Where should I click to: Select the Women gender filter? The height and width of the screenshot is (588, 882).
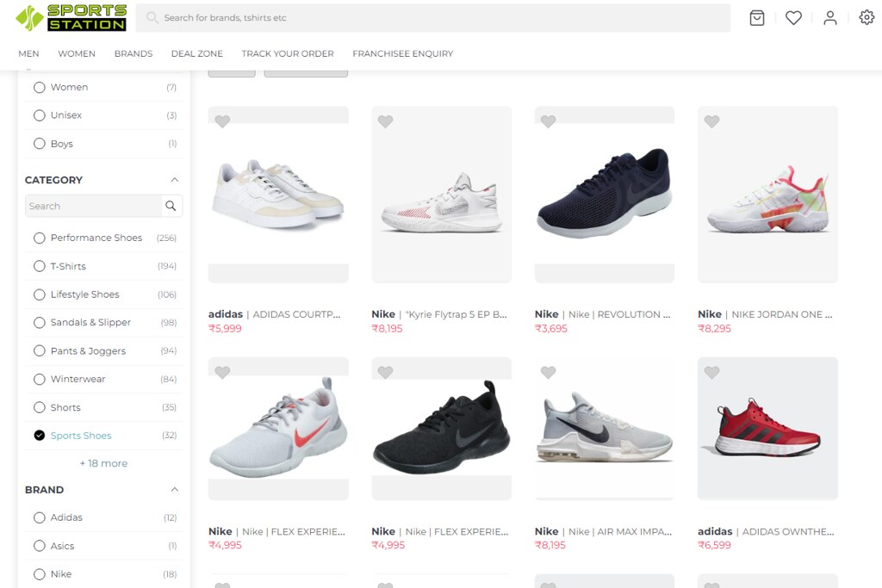tap(39, 87)
